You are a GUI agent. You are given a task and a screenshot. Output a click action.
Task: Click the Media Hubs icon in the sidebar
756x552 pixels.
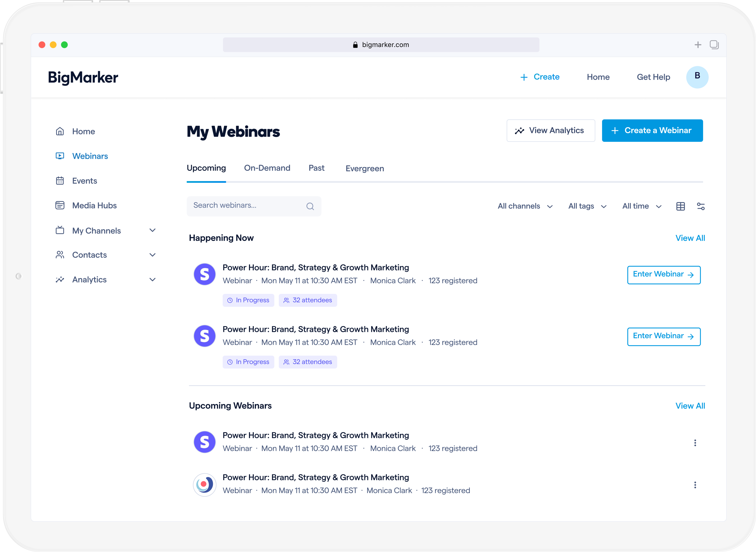[x=60, y=205]
